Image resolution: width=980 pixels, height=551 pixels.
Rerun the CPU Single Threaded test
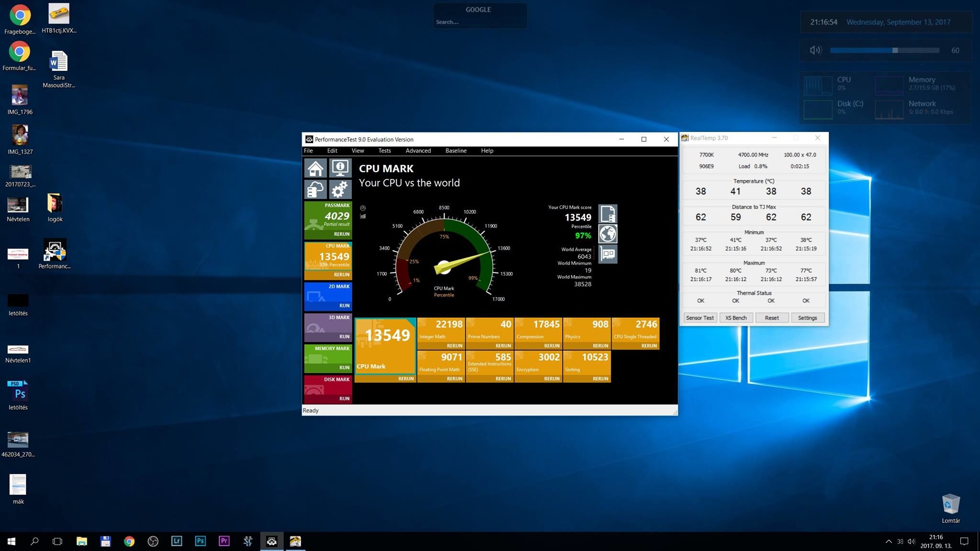point(649,345)
